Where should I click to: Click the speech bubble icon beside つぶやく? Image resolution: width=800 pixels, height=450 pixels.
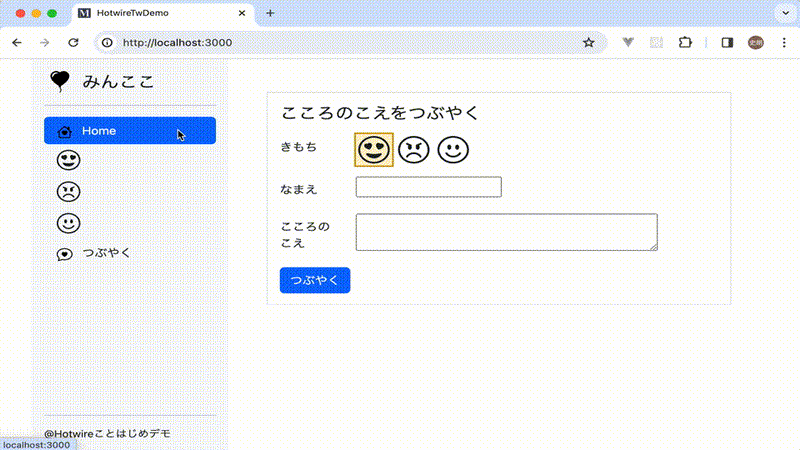pos(65,254)
